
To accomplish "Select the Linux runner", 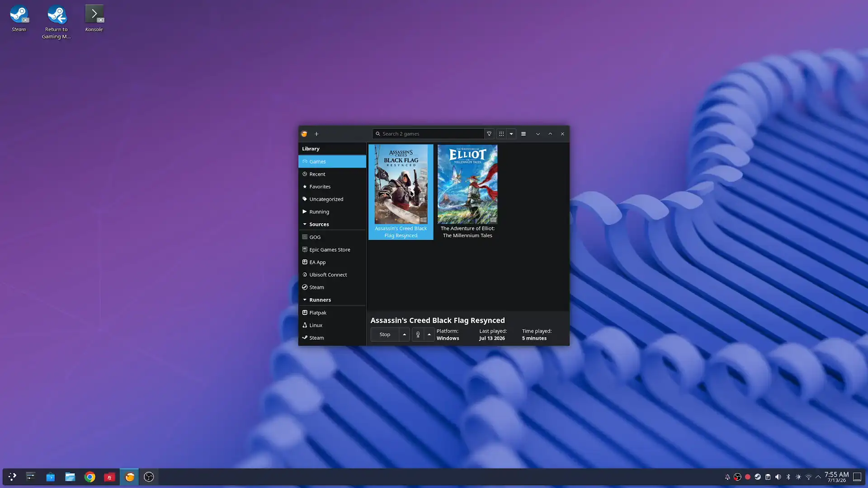I will pyautogui.click(x=332, y=325).
